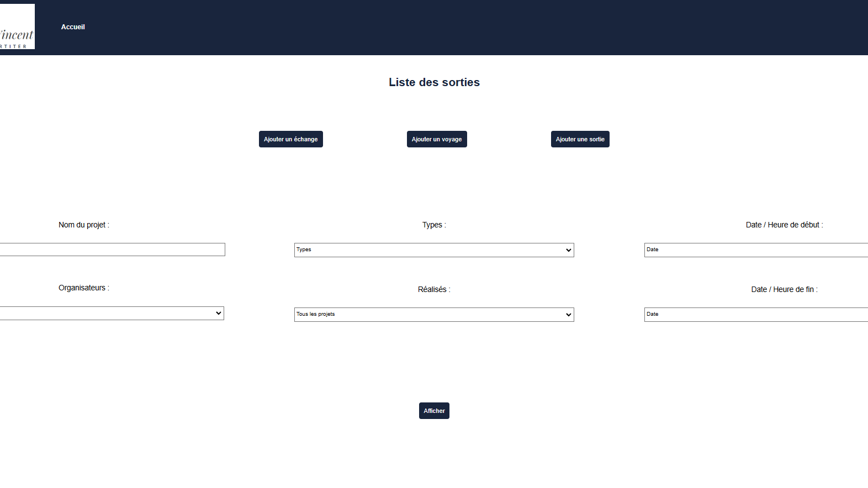Open the Accueil menu link
This screenshot has width=868, height=488.
[73, 27]
